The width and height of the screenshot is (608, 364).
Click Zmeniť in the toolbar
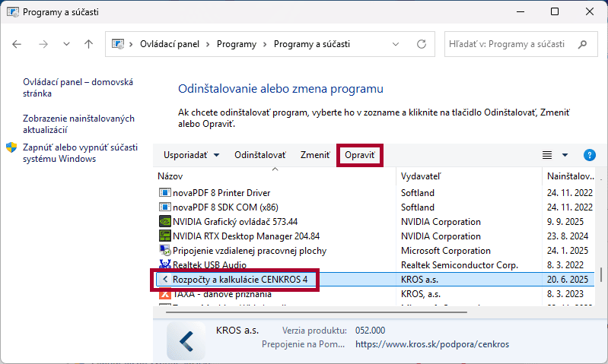[x=315, y=155]
